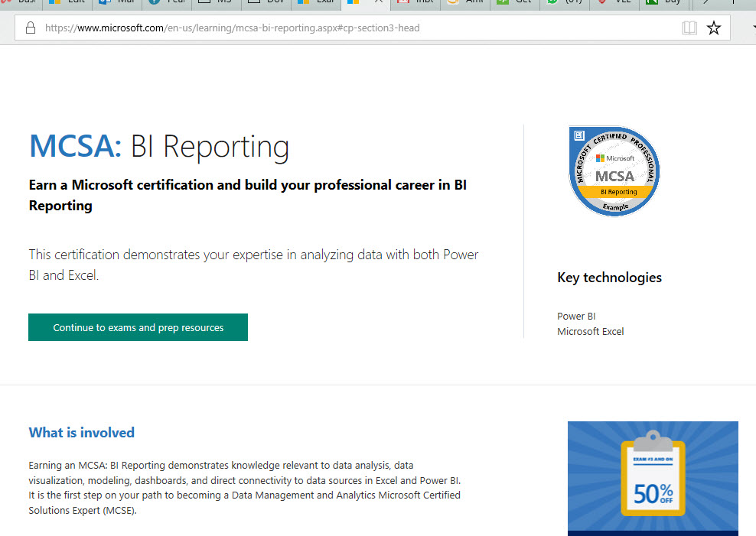
Task: Click the 'Earning an MCSA: BI Reporting' paragraph
Action: (245, 488)
